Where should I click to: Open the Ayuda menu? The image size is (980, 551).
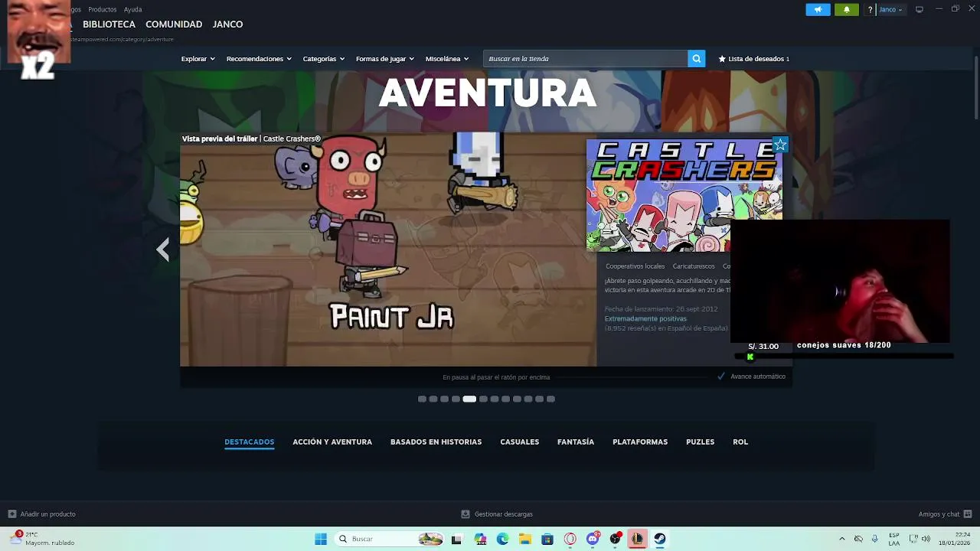(132, 9)
